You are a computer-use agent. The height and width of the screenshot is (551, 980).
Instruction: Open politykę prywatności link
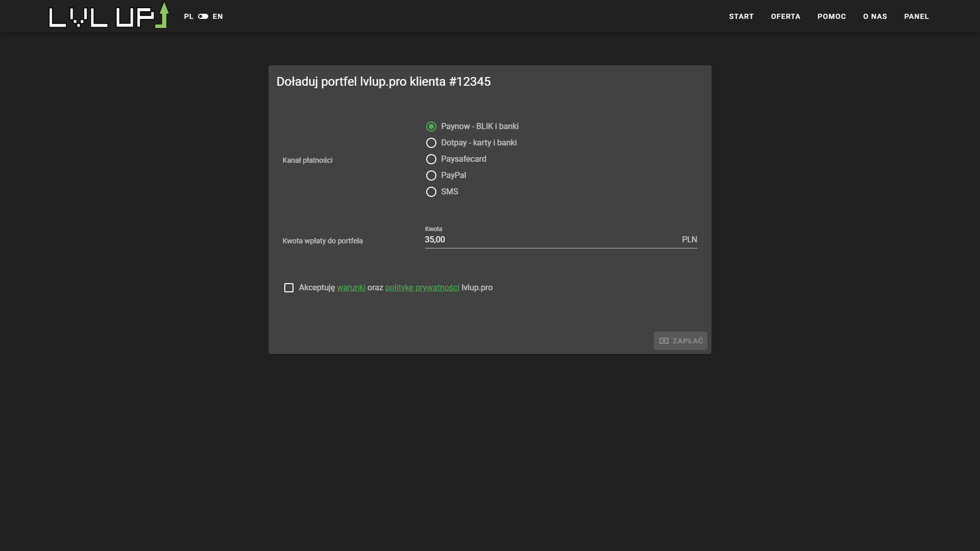click(422, 288)
